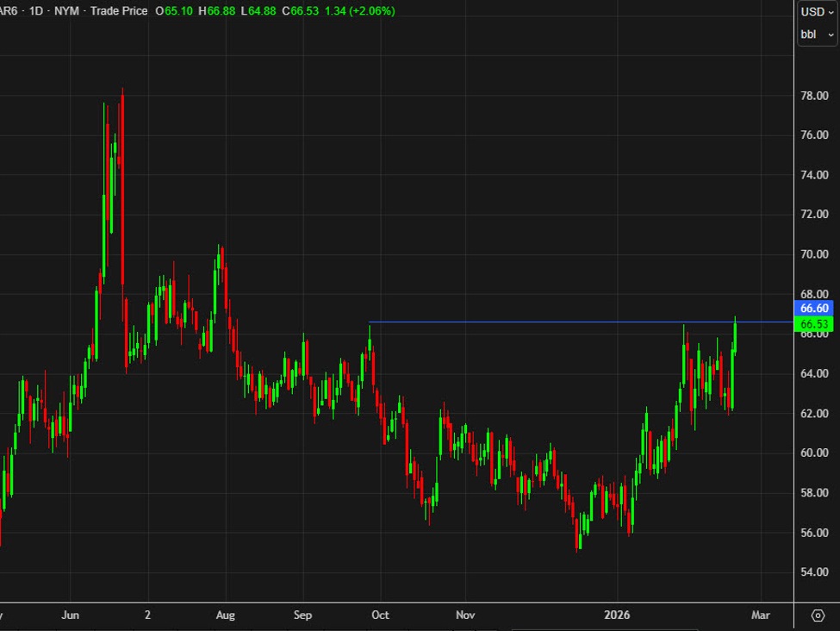The width and height of the screenshot is (840, 631).
Task: Click the Nov label on time axis
Action: 465,615
